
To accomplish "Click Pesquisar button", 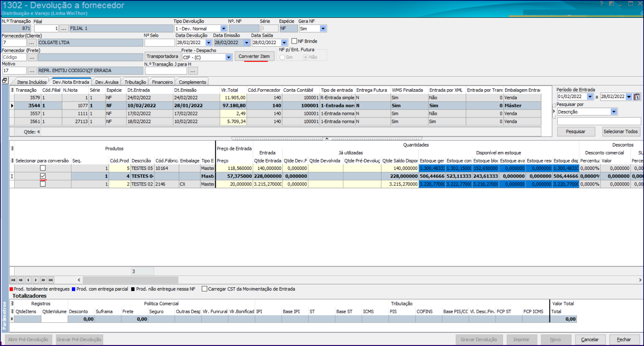I will [x=576, y=131].
